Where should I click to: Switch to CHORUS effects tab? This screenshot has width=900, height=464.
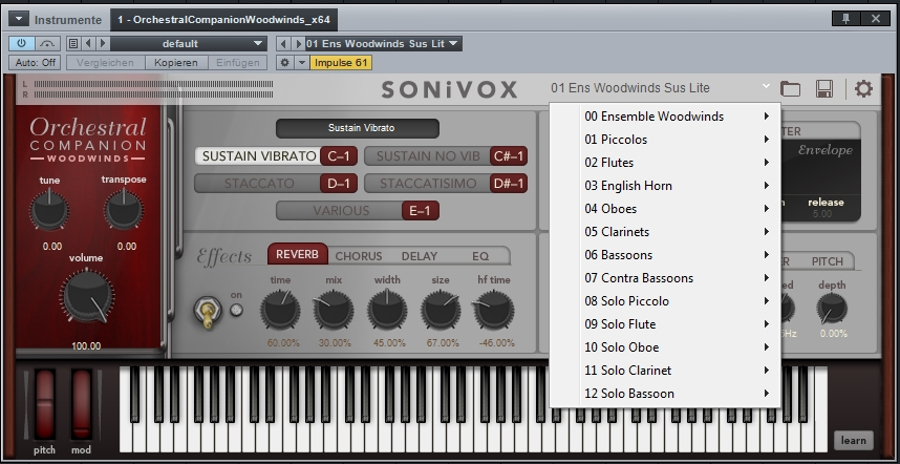pos(359,256)
